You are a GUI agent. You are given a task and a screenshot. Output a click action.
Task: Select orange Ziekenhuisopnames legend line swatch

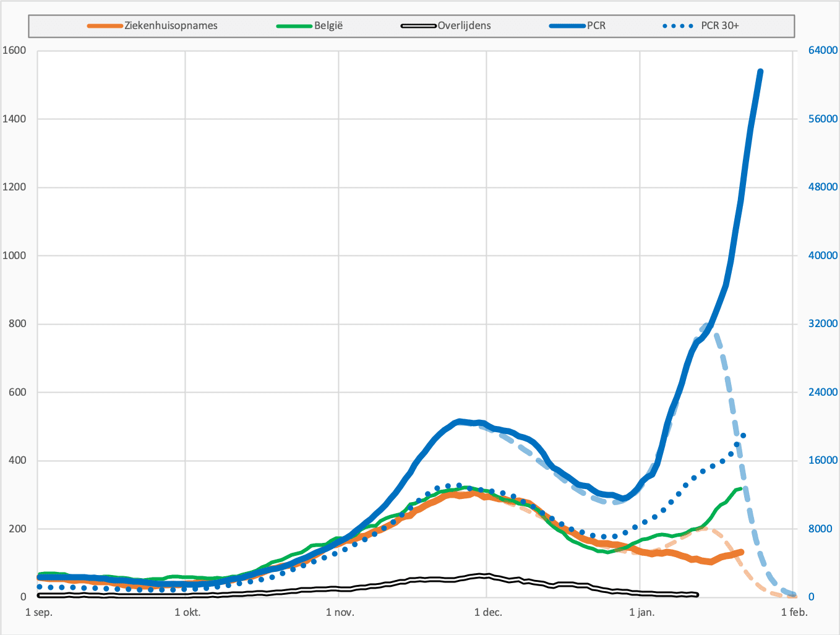[x=106, y=26]
